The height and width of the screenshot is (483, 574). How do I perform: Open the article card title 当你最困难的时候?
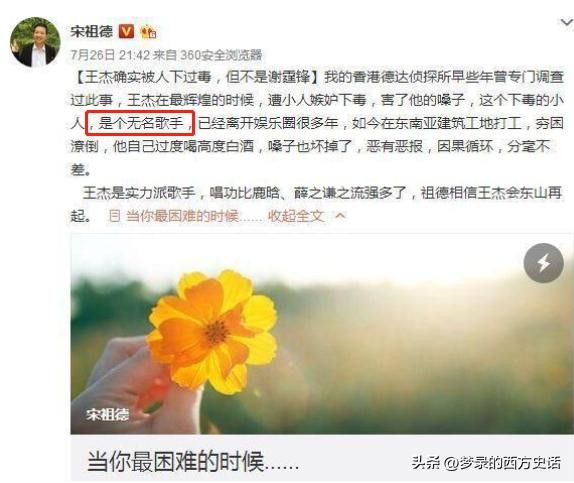coord(193,461)
